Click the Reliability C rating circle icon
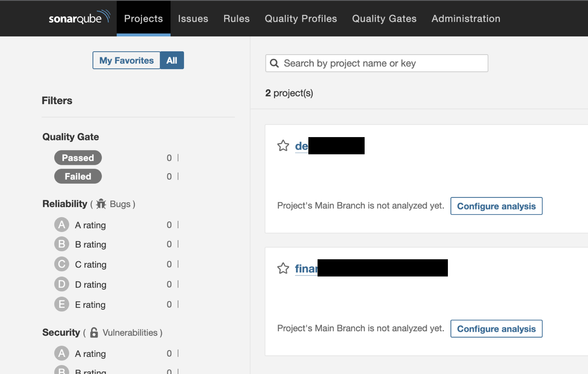 tap(62, 264)
